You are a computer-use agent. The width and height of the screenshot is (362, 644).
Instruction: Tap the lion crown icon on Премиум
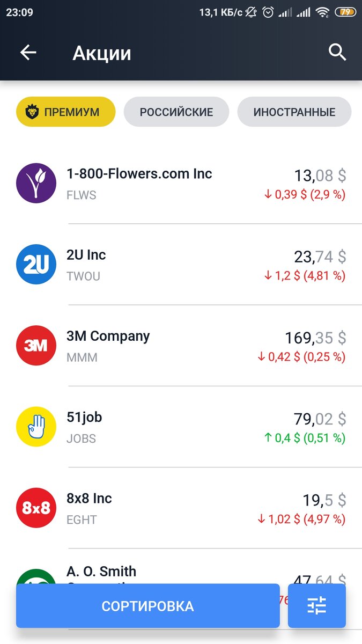pos(33,112)
